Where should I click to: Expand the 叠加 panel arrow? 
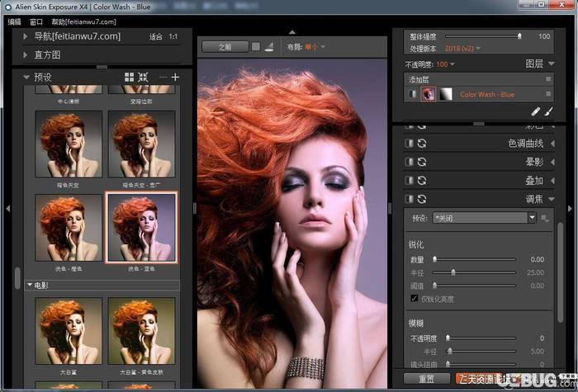coord(552,181)
